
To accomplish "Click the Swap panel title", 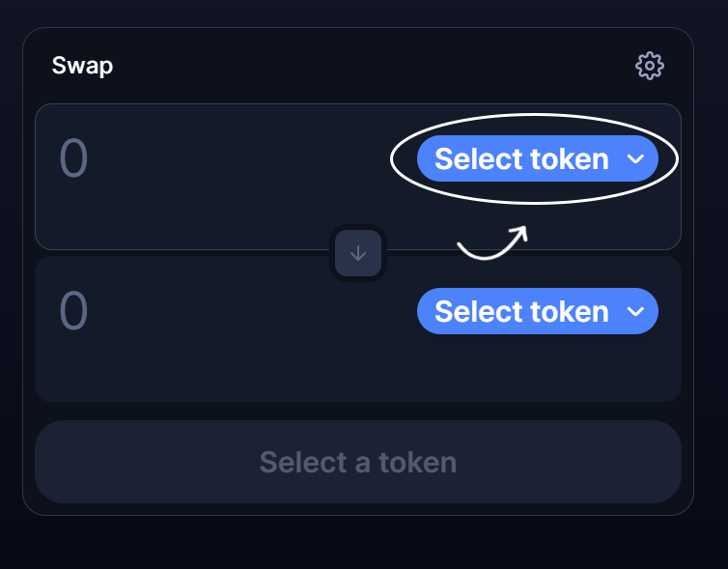I will click(82, 66).
